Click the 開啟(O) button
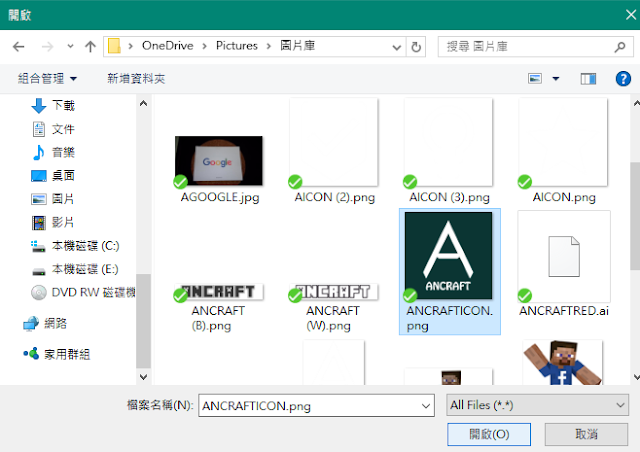640x452 pixels. pyautogui.click(x=489, y=434)
